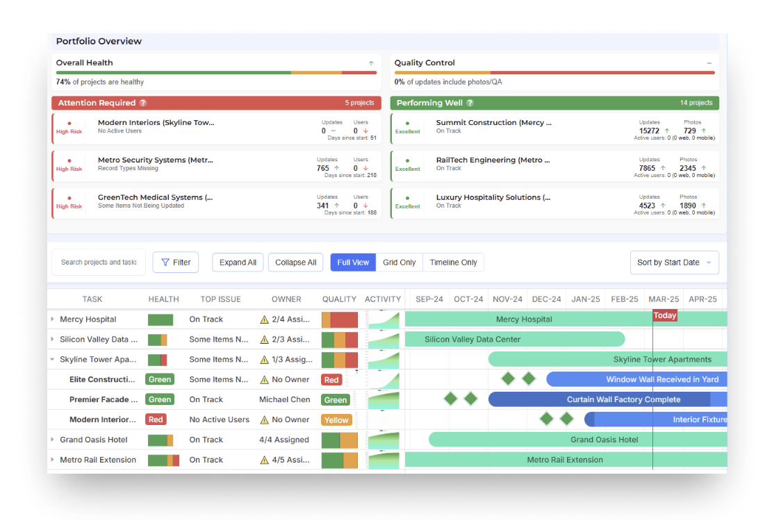
Task: Click the help icon beside Attention Required
Action: (143, 103)
